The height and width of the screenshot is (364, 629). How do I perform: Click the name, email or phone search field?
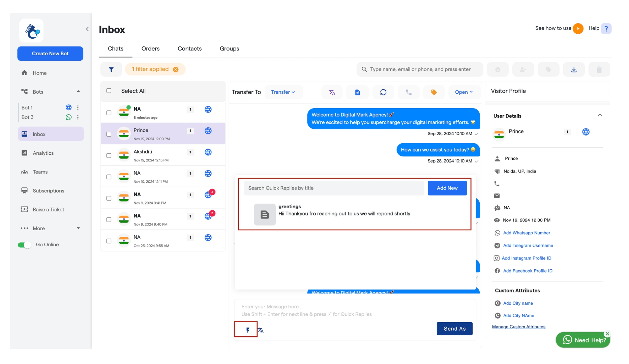point(420,69)
